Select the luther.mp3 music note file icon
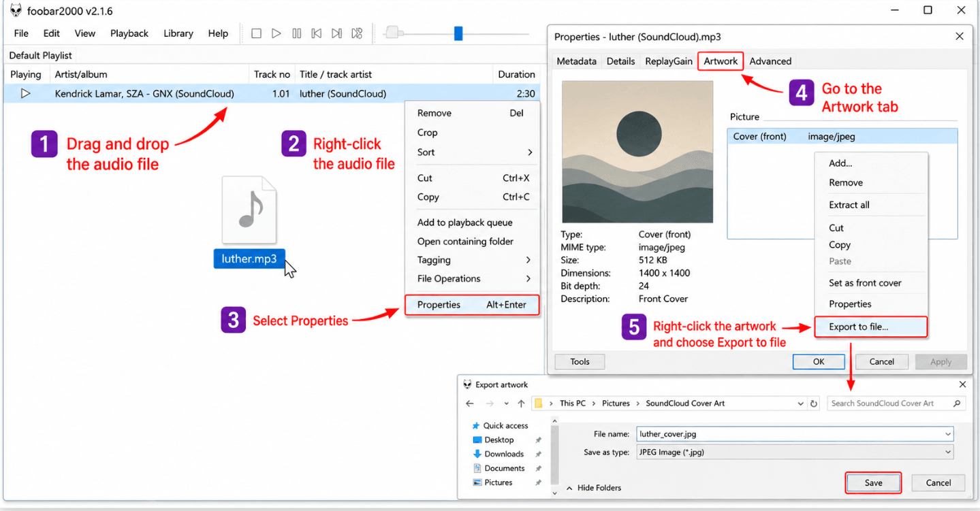980x511 pixels. 249,210
